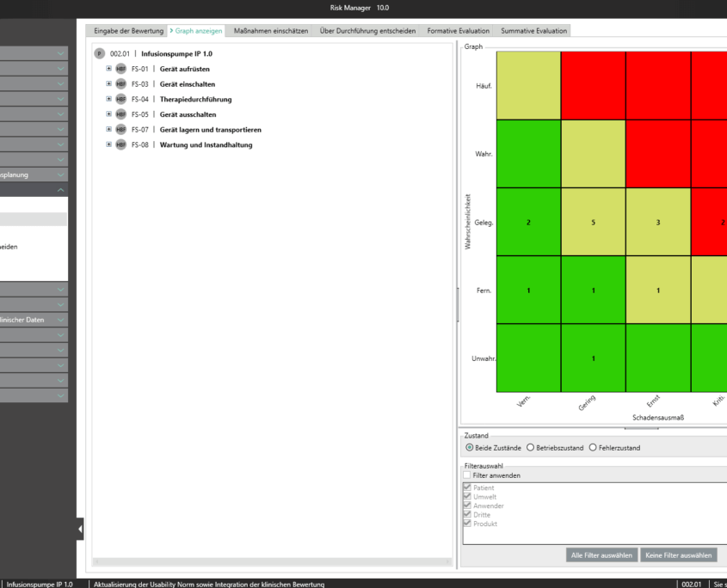Click the HBF icon for Wartung und Instandhaltung
The width and height of the screenshot is (727, 588).
[x=120, y=144]
